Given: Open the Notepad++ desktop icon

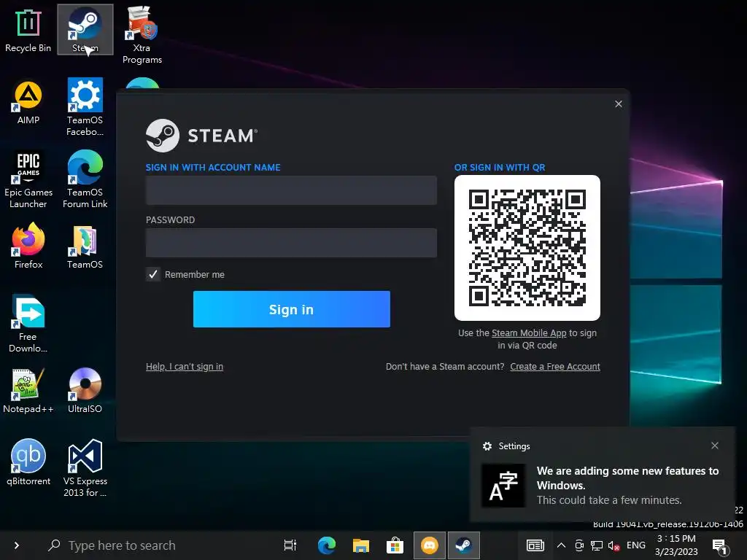Looking at the screenshot, I should click(x=28, y=391).
